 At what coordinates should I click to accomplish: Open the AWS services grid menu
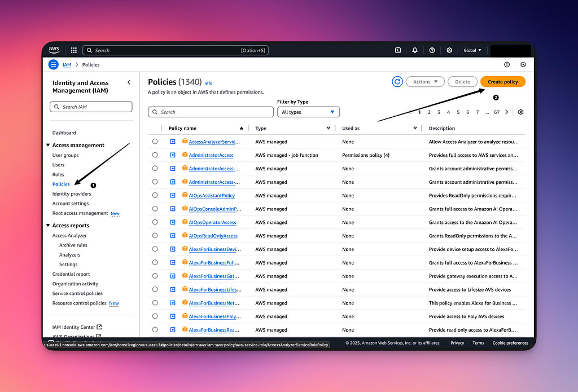click(74, 50)
